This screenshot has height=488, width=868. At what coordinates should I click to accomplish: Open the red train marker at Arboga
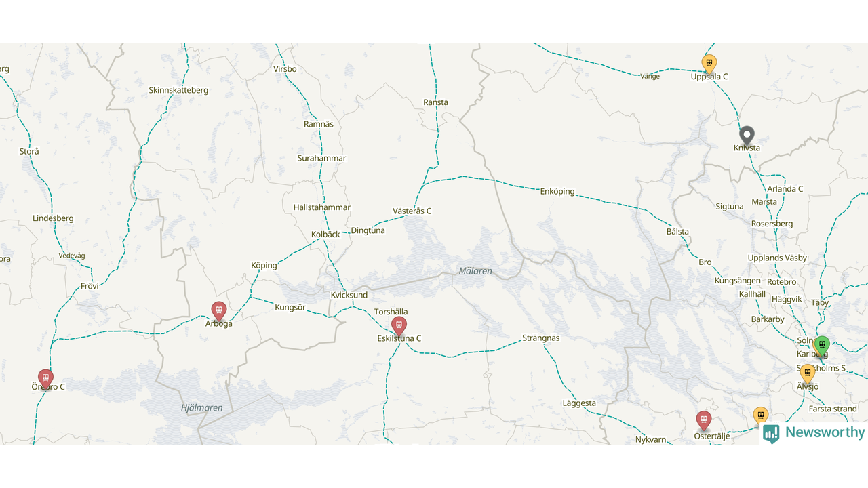pyautogui.click(x=218, y=311)
